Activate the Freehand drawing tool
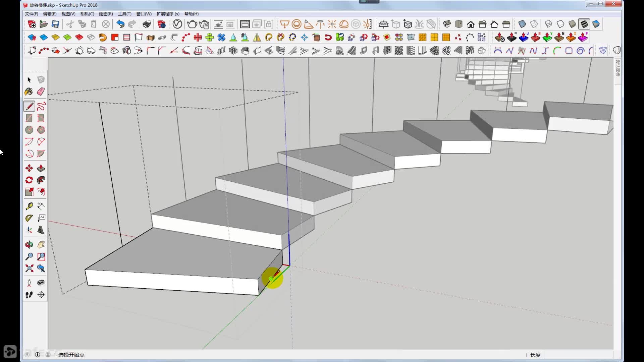 click(x=41, y=106)
